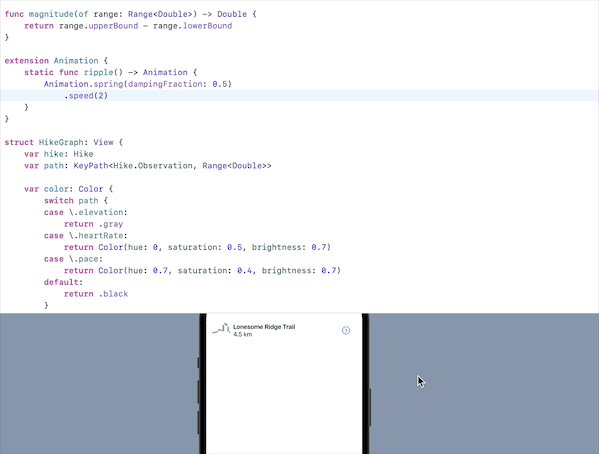
Task: Tap the chevron circle button beside Lonesome Ridge Trail
Action: [x=346, y=330]
